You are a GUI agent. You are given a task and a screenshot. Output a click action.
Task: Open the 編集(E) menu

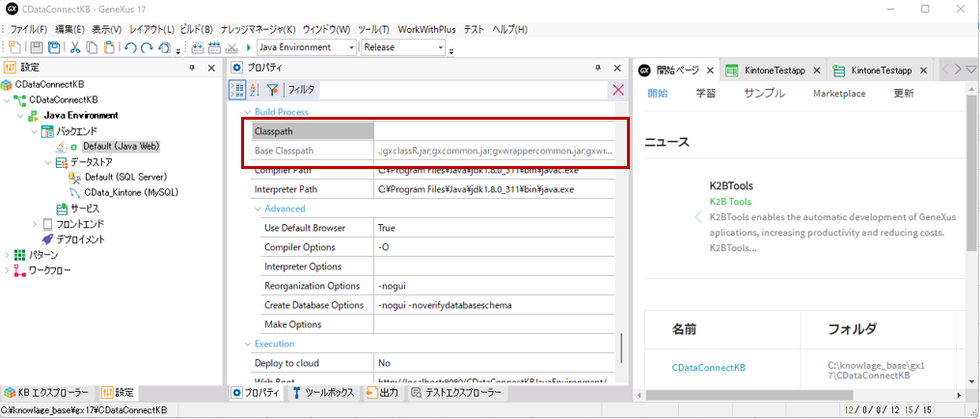pos(69,29)
